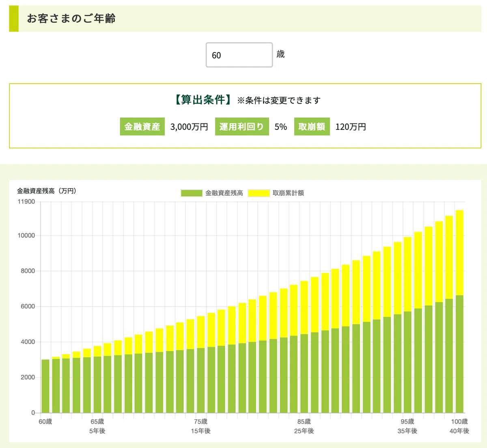Click the 【算出条件】 heading
This screenshot has height=448, width=487.
point(203,100)
